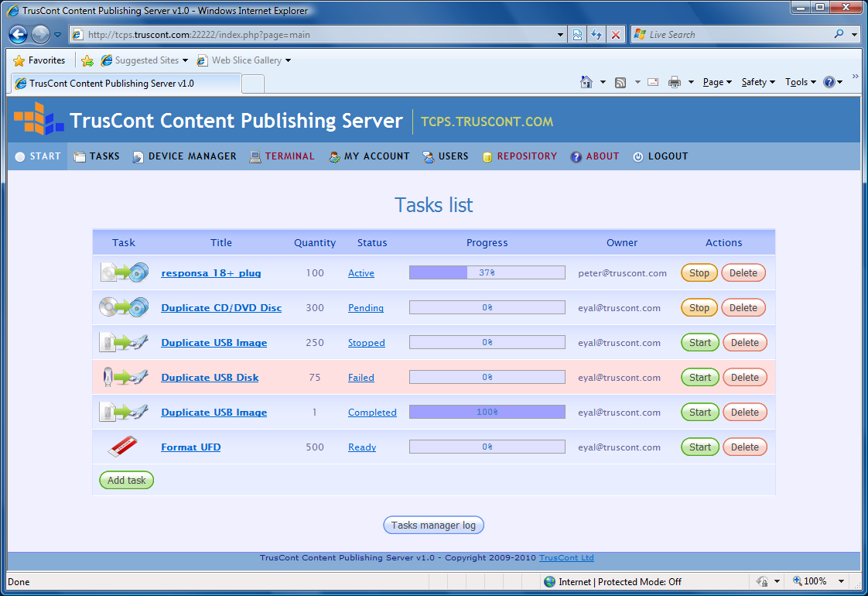Click the Format UFD eraser task icon
Viewport: 868px width, 596px height.
tap(124, 447)
